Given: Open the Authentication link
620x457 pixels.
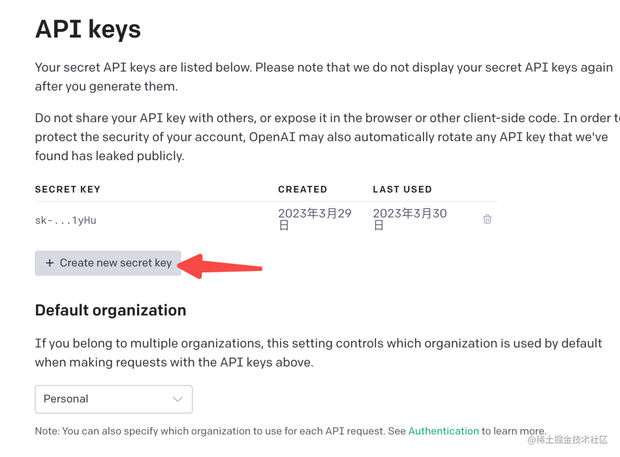Looking at the screenshot, I should [x=443, y=431].
